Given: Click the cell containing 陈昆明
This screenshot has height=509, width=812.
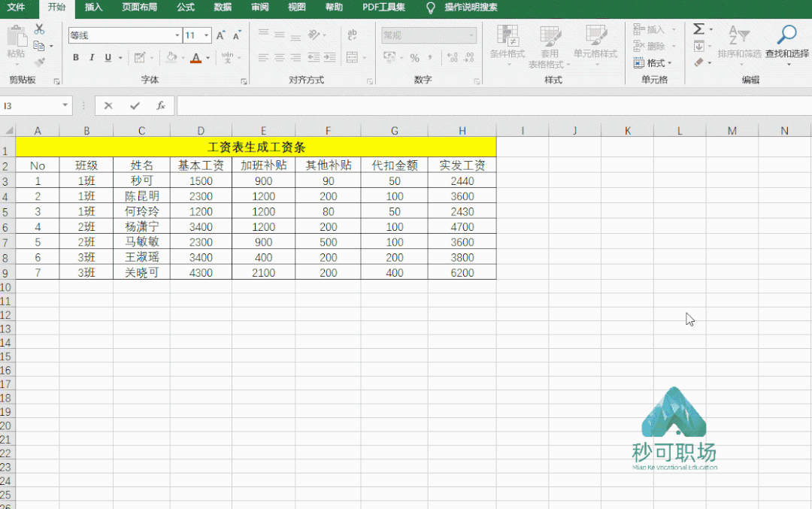Looking at the screenshot, I should pos(141,196).
